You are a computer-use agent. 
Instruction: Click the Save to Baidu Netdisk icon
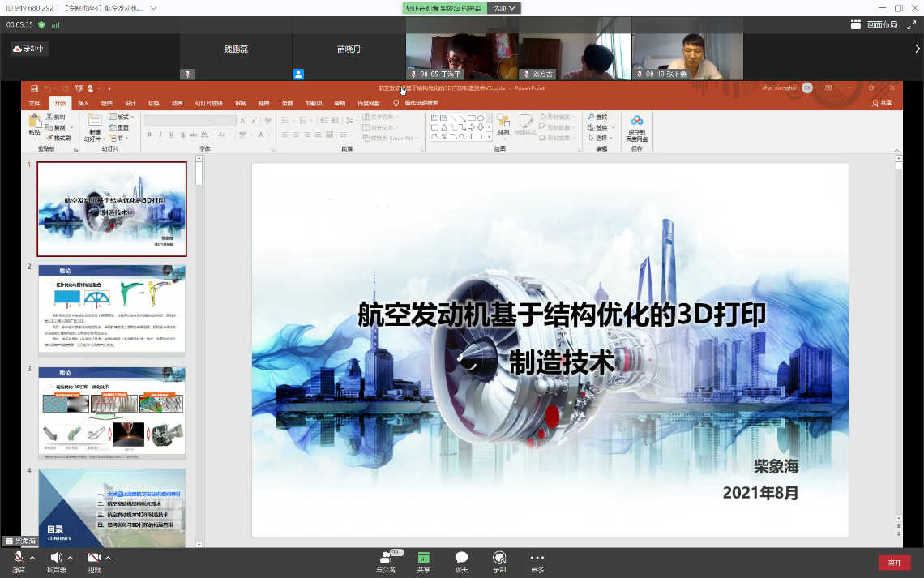(x=636, y=121)
